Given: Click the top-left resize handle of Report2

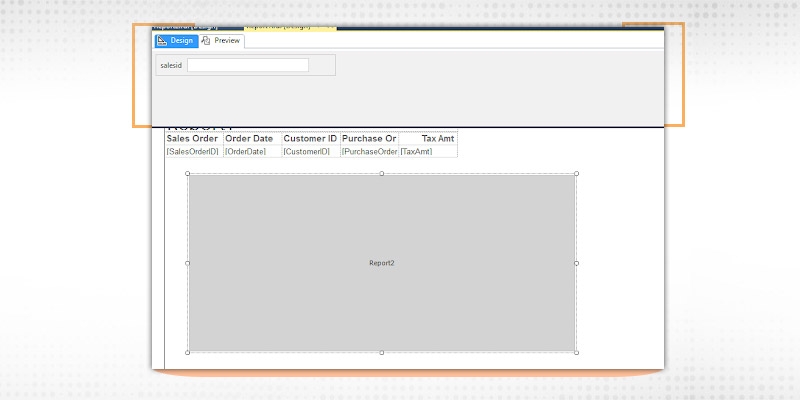Looking at the screenshot, I should (x=188, y=174).
